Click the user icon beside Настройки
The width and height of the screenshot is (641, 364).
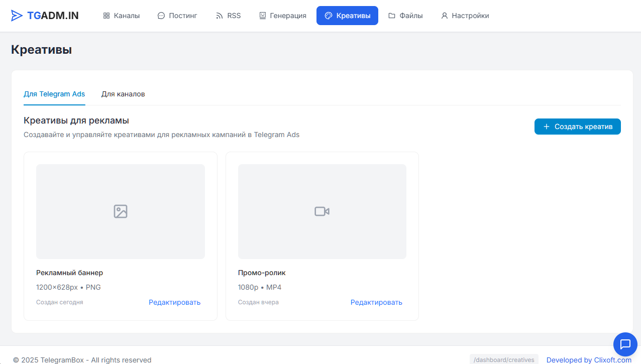pyautogui.click(x=444, y=16)
